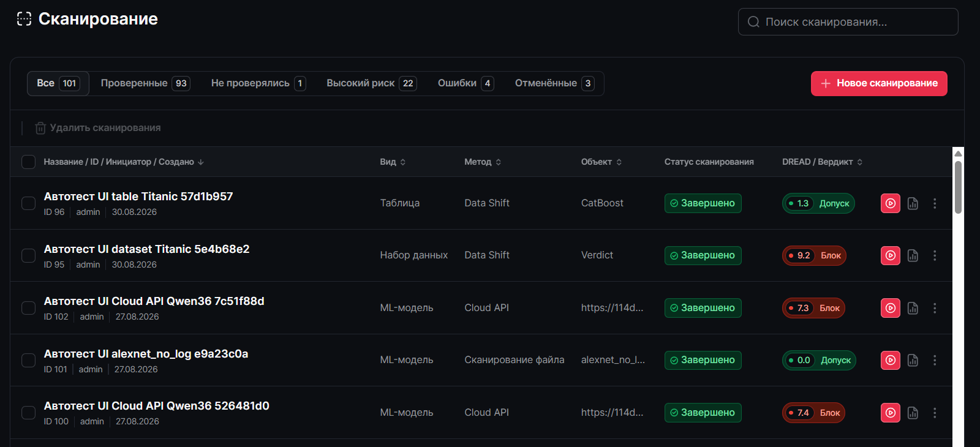Open more options for dataset Titanic 5e4b68e2
The image size is (980, 447).
(x=935, y=255)
